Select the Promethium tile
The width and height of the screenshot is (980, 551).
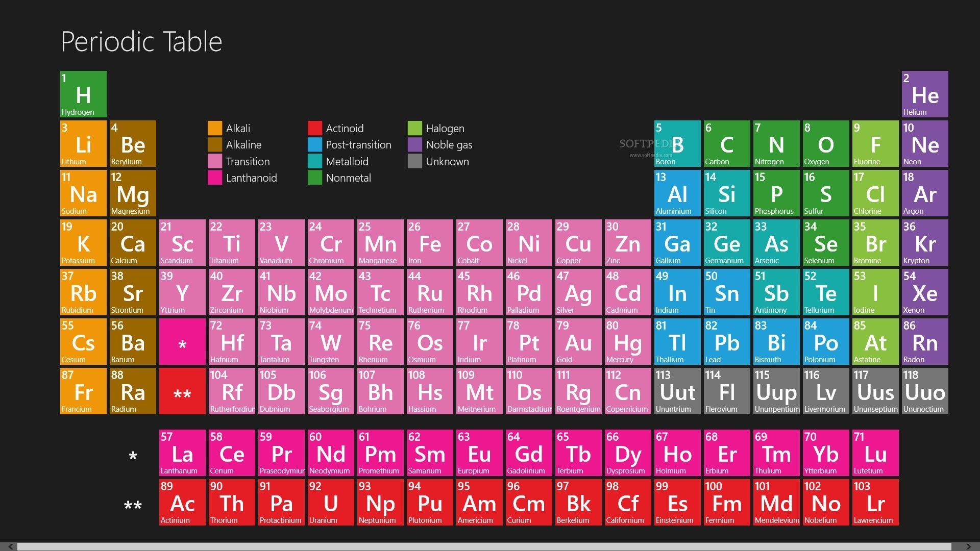[x=380, y=453]
